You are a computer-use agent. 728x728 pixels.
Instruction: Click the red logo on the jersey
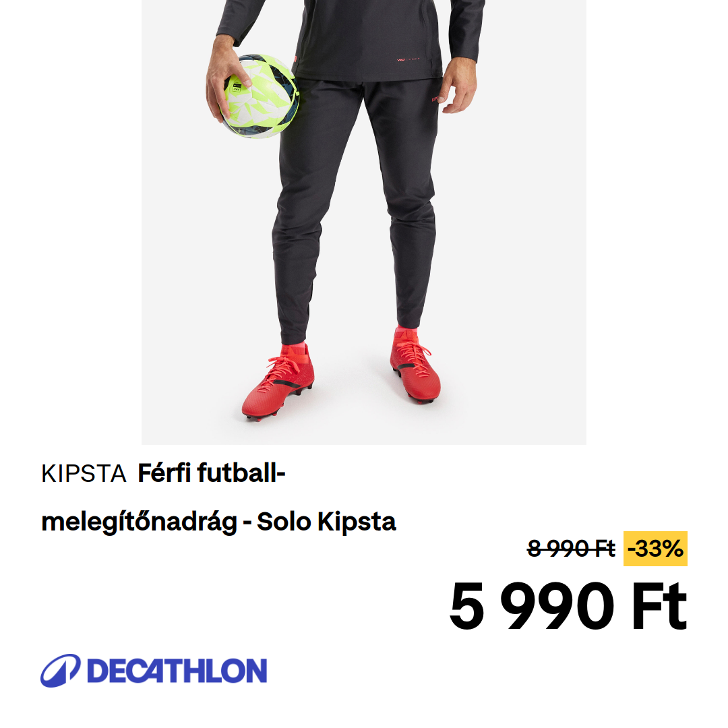coord(408,59)
